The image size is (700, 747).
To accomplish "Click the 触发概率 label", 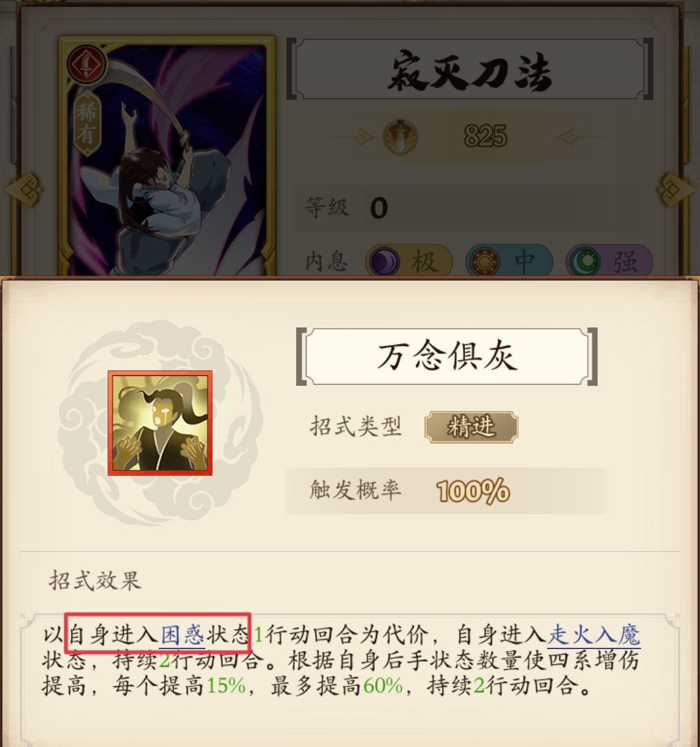I will pos(355,490).
